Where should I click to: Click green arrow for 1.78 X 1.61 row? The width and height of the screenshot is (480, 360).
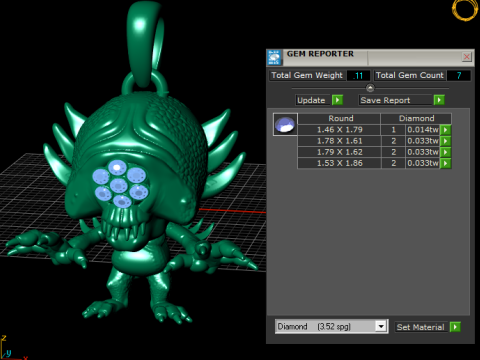tap(446, 141)
